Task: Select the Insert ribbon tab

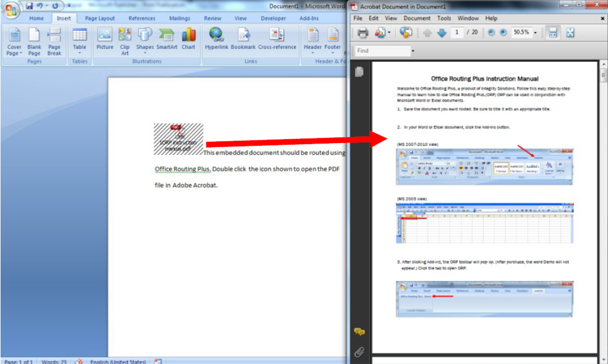Action: [x=64, y=18]
